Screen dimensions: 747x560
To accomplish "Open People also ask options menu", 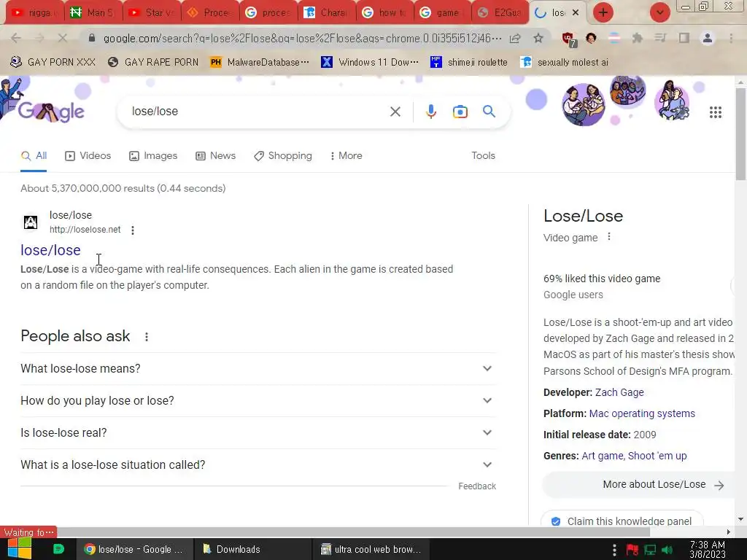I will 147,337.
